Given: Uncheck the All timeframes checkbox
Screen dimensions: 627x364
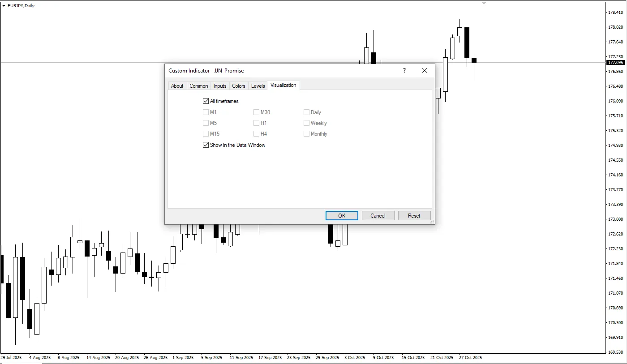Looking at the screenshot, I should click(x=206, y=101).
